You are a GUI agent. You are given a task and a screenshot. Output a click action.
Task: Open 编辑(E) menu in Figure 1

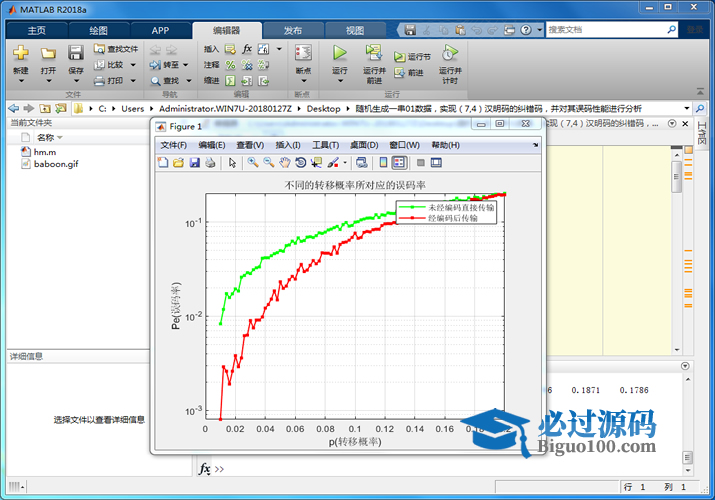tap(212, 145)
